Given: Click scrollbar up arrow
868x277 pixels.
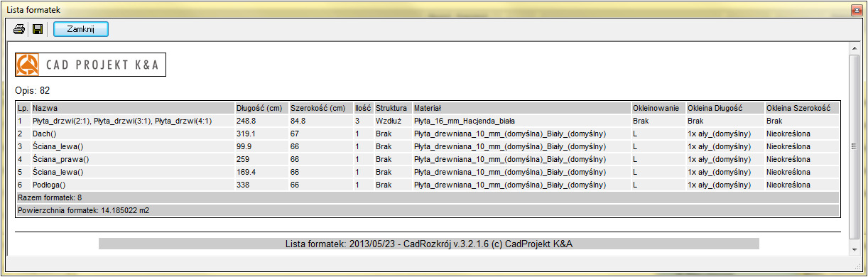Looking at the screenshot, I should (x=854, y=48).
